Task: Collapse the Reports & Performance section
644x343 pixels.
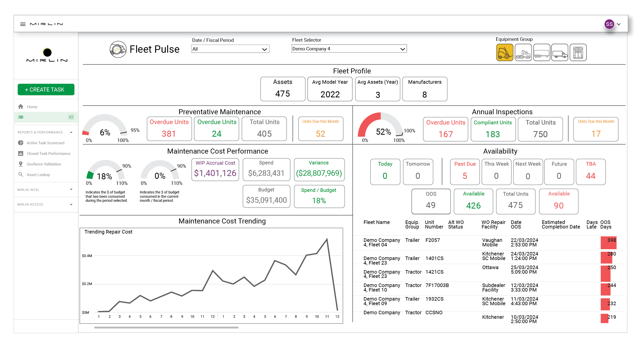Action: [71, 132]
